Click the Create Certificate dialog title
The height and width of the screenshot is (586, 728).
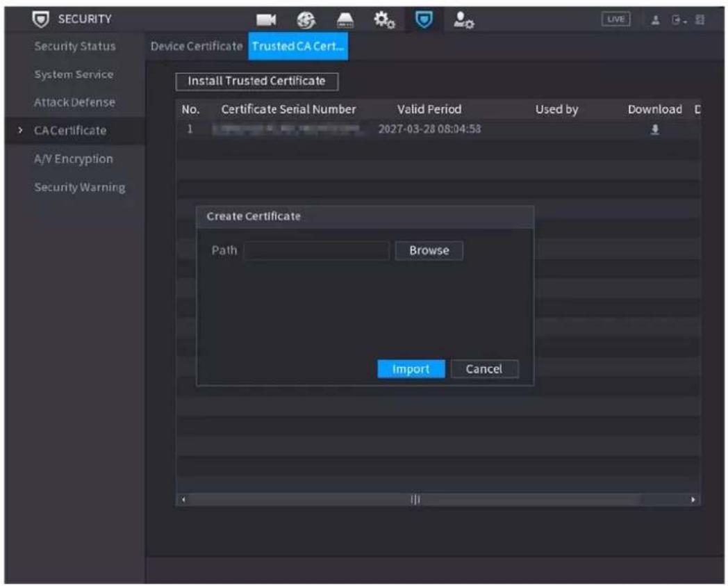(254, 217)
